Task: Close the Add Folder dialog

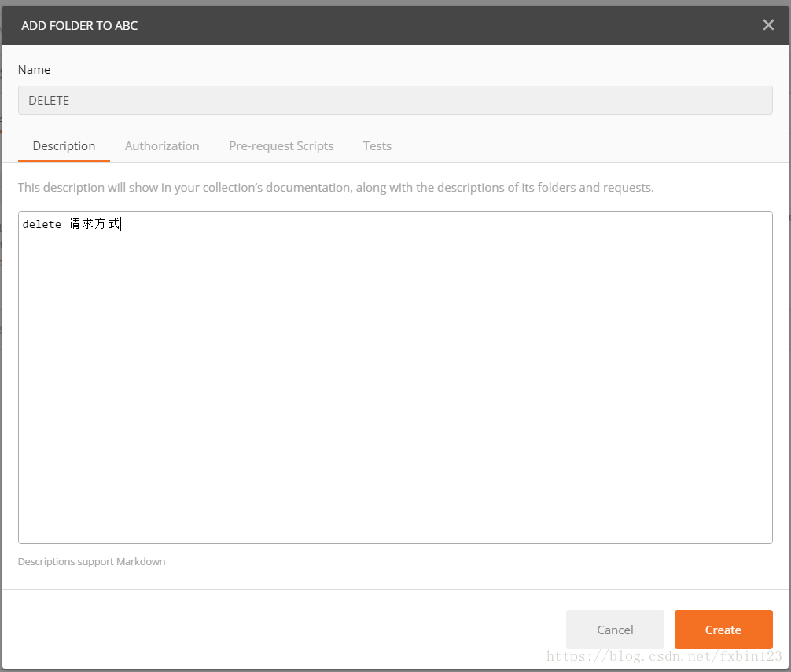Action: (768, 25)
